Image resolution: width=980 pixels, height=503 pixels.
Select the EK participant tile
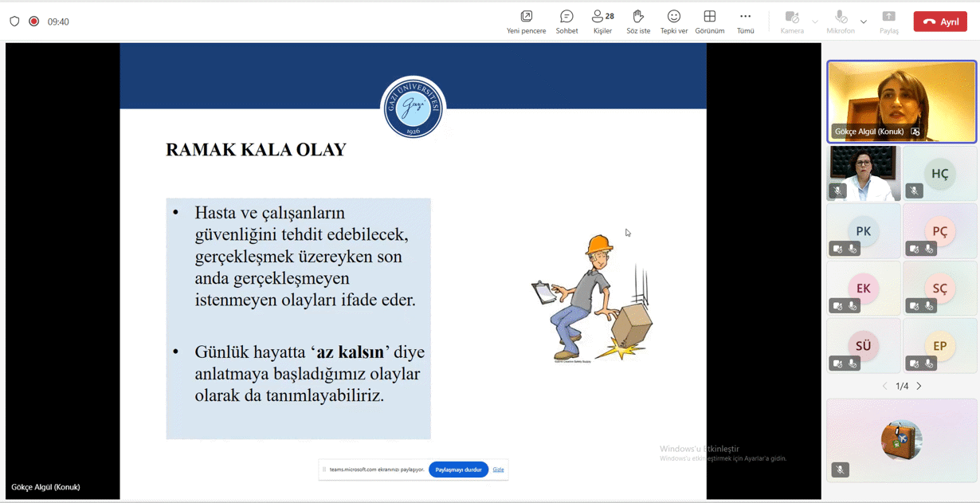click(864, 288)
